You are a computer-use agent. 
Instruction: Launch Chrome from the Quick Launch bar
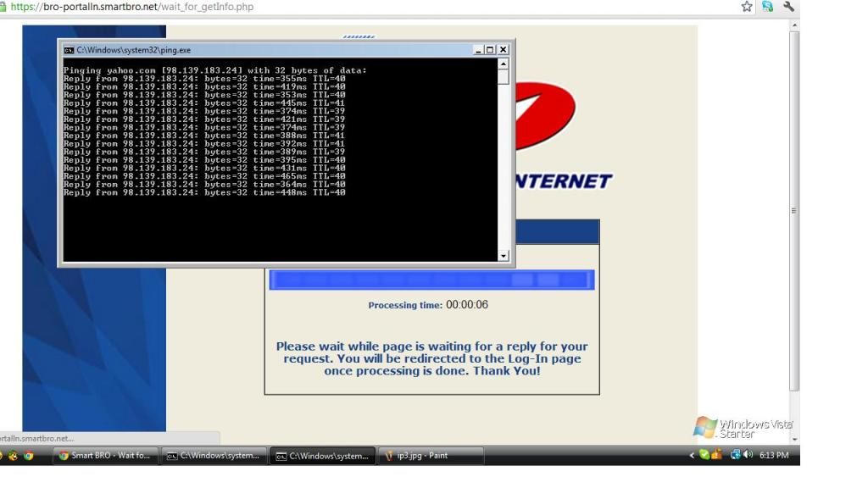(28, 456)
